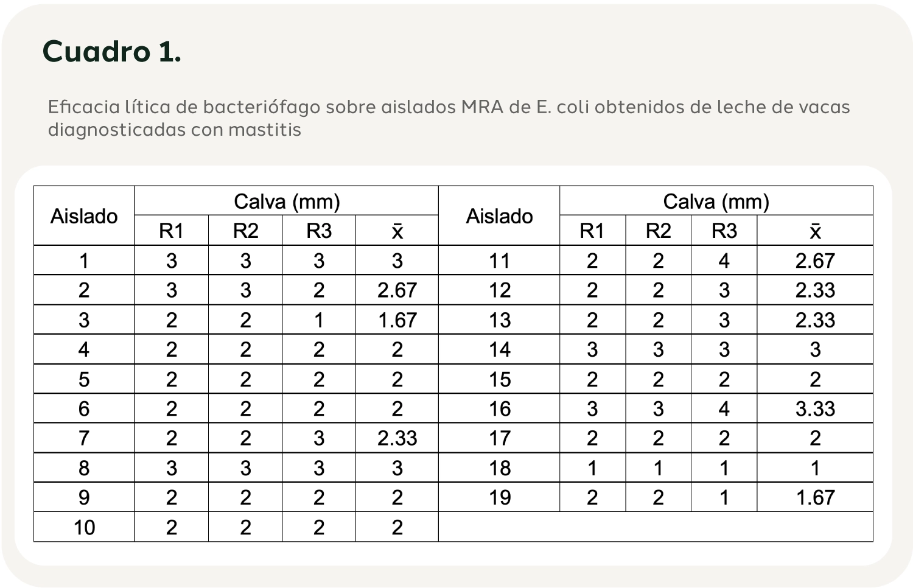913x588 pixels.
Task: Select the table caption about bacteriophage efficacy
Action: [449, 118]
